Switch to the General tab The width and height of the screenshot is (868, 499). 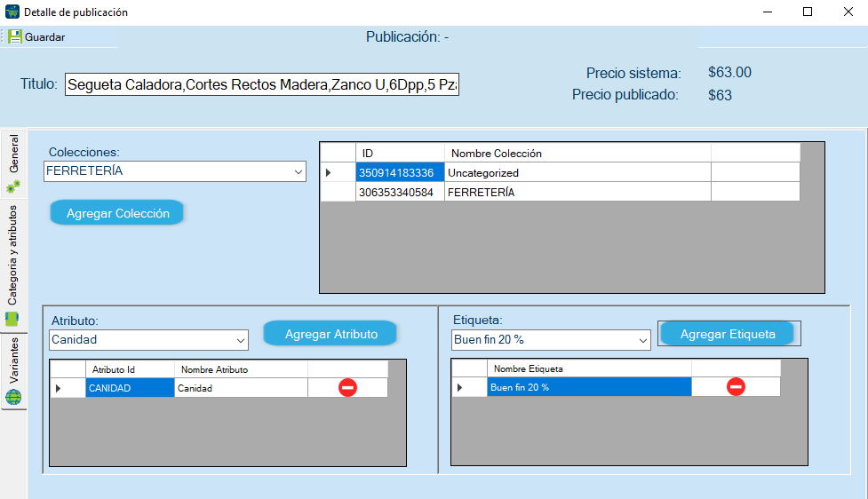14,163
